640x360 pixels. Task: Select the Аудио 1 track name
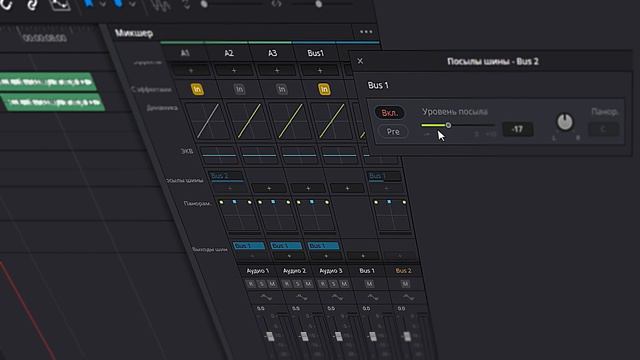click(258, 271)
